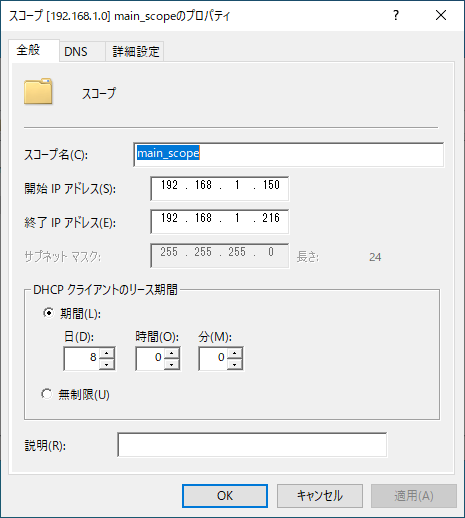Decrease the days (日) value with down arrow

point(106,364)
